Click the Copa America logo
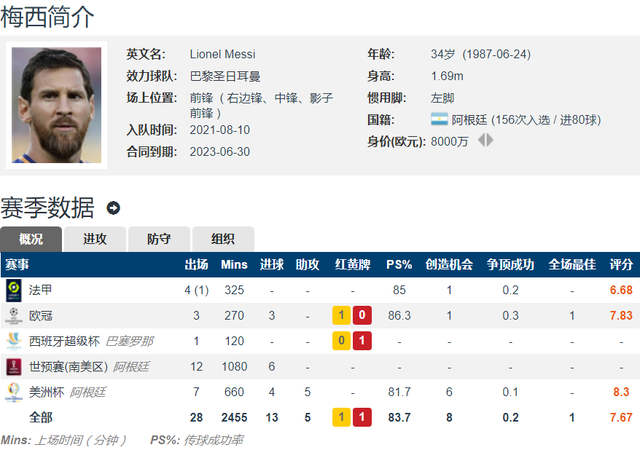Image resolution: width=640 pixels, height=450 pixels. 13,392
